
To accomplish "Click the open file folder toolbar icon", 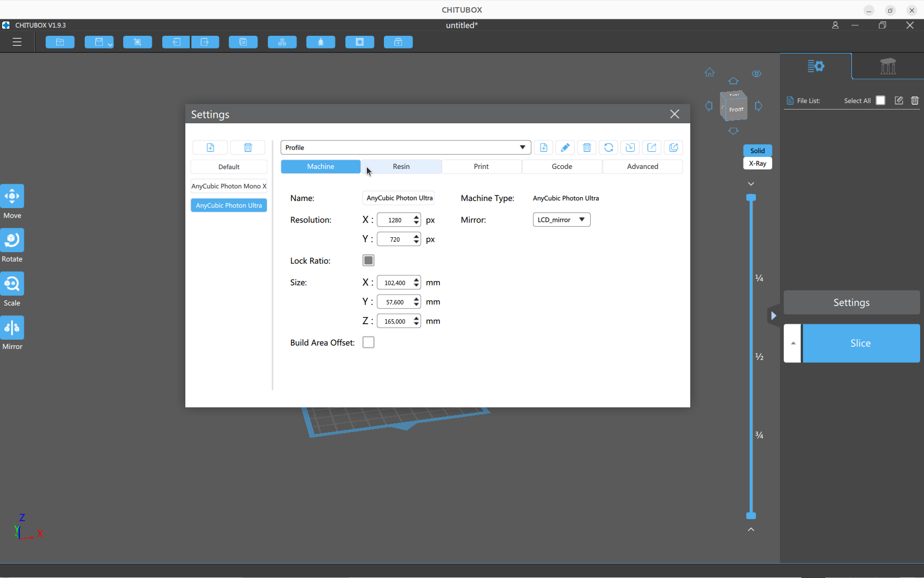I will coord(60,42).
